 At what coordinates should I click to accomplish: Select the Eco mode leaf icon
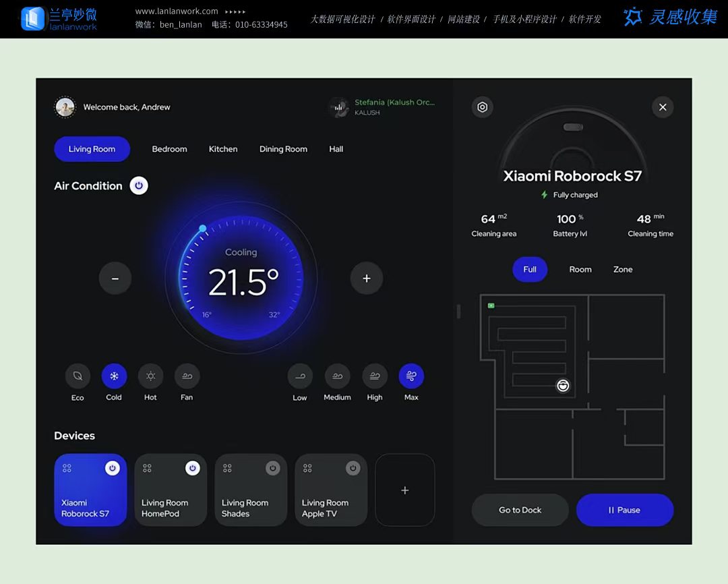pyautogui.click(x=78, y=376)
